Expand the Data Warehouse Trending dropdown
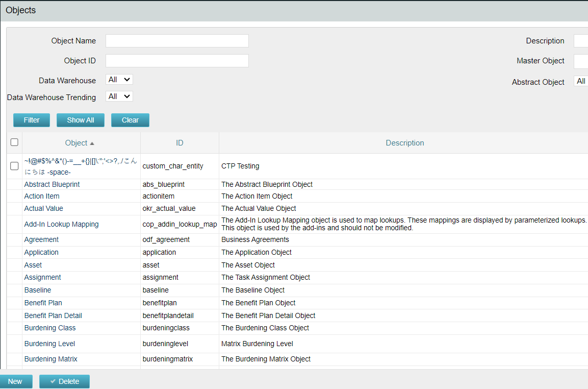588x389 pixels. (x=119, y=96)
